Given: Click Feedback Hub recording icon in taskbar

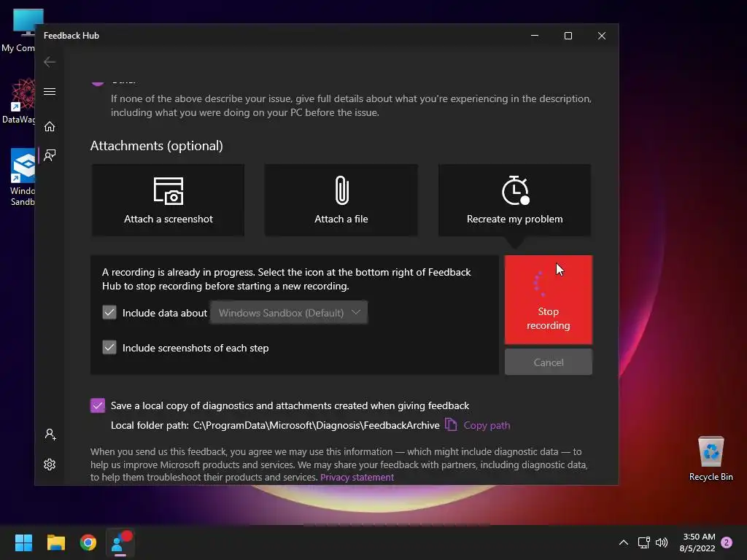Looking at the screenshot, I should point(120,542).
